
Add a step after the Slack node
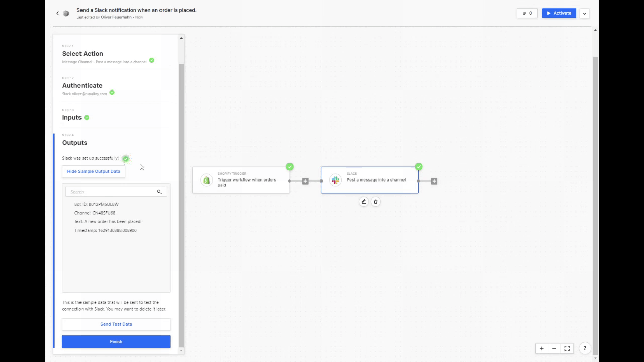(x=434, y=181)
